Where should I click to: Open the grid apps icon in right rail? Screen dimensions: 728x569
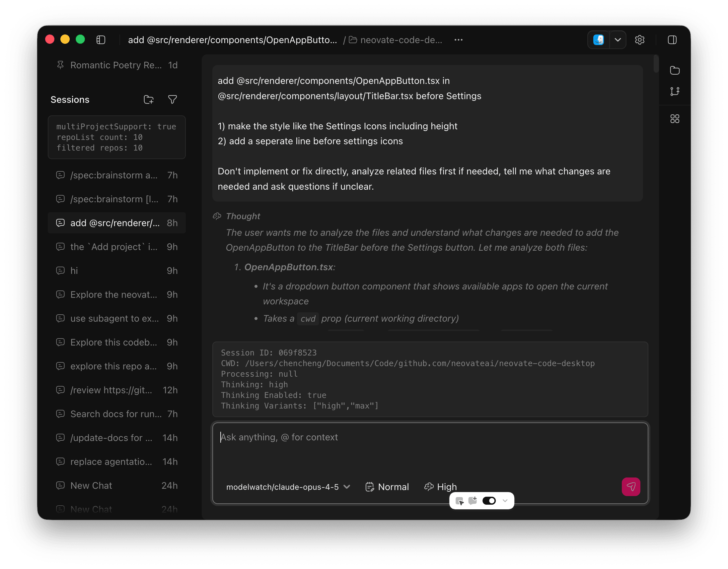point(675,119)
